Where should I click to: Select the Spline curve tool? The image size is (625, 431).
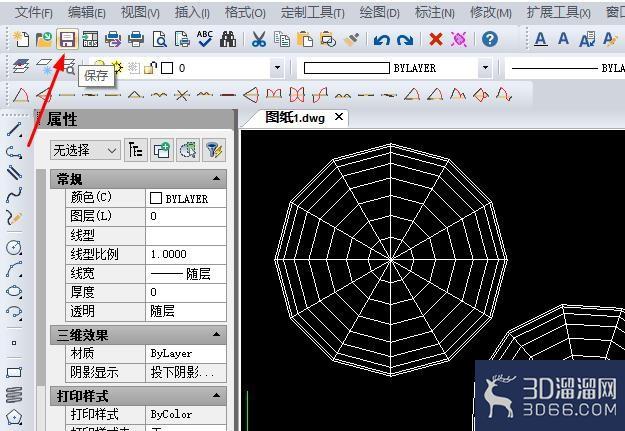pos(14,195)
